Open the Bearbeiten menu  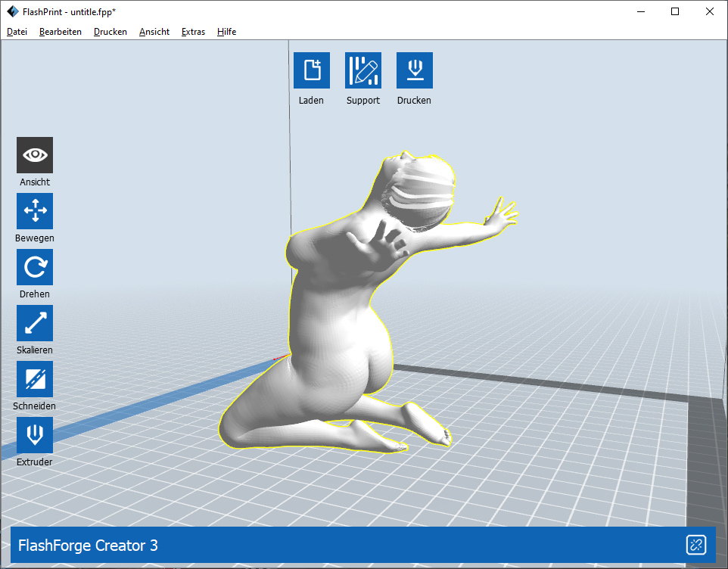(x=61, y=32)
